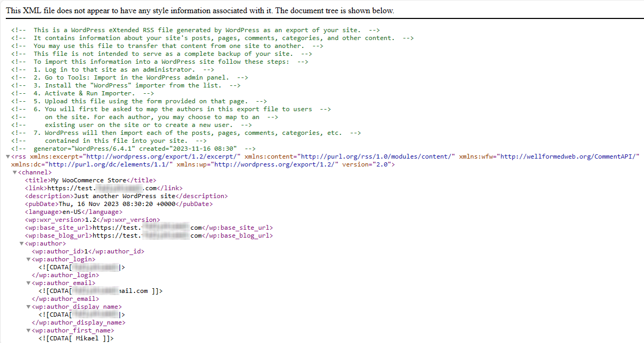Click the closing /wp:author_login tag

click(65, 275)
